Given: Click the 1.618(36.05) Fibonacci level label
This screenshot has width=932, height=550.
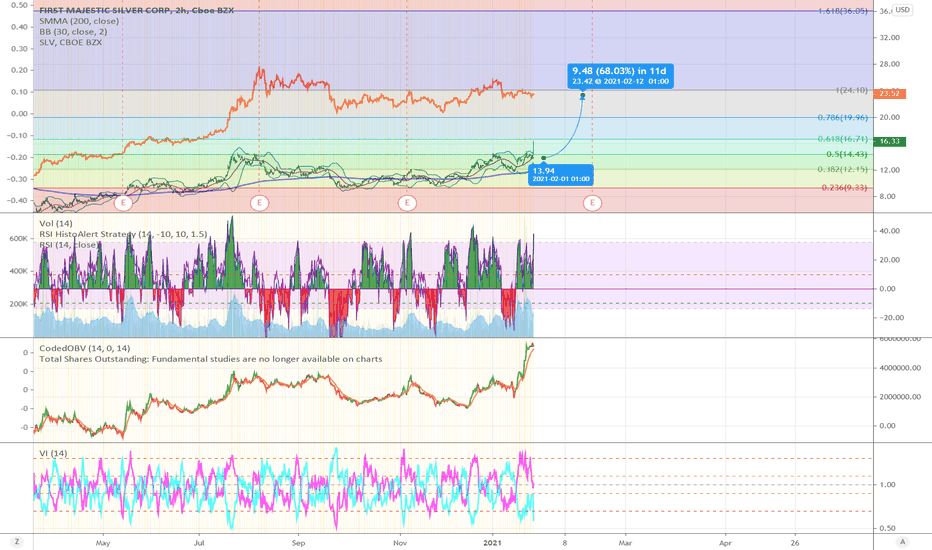Looking at the screenshot, I should [x=842, y=11].
